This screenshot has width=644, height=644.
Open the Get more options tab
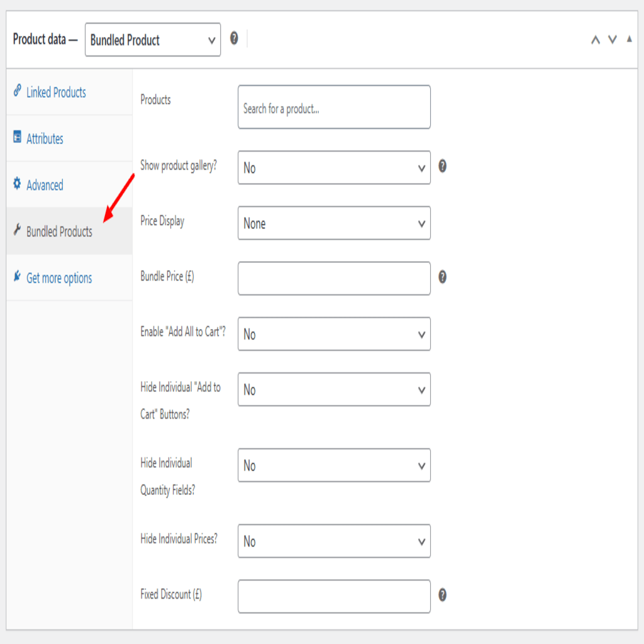pyautogui.click(x=69, y=277)
